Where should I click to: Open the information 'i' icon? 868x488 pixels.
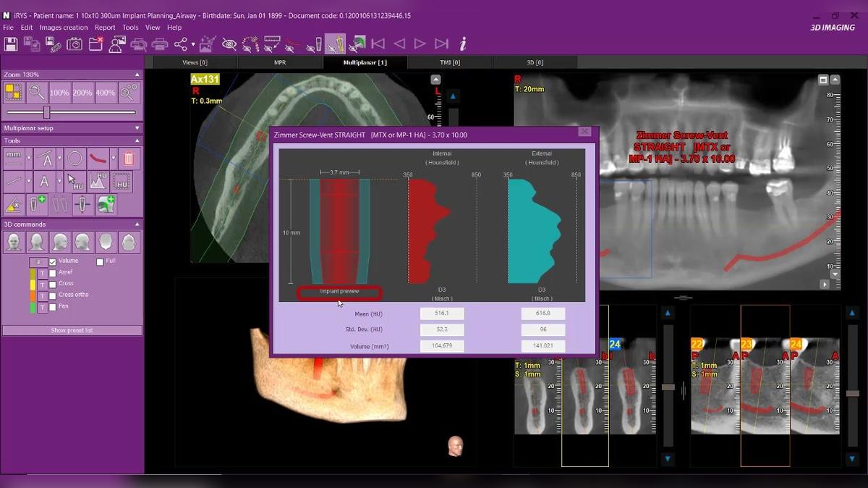tap(462, 44)
